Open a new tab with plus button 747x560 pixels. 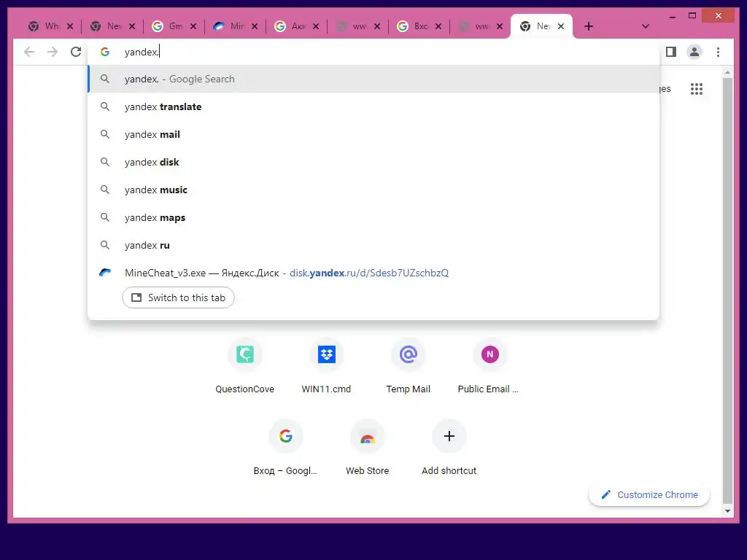[x=589, y=26]
